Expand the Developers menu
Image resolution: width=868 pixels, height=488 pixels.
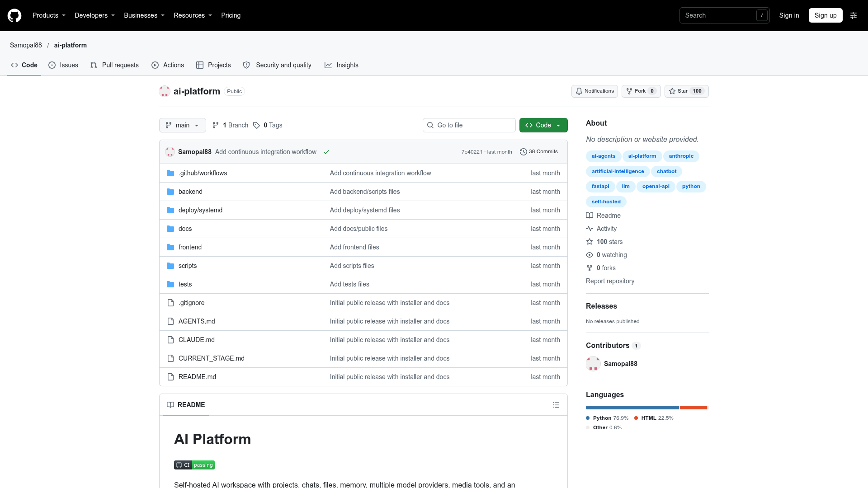pos(94,15)
